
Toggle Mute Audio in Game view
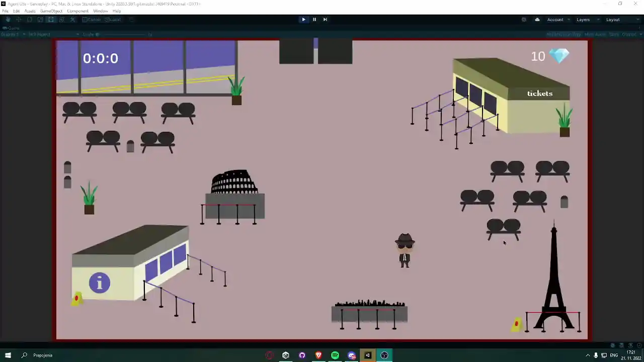pos(595,35)
